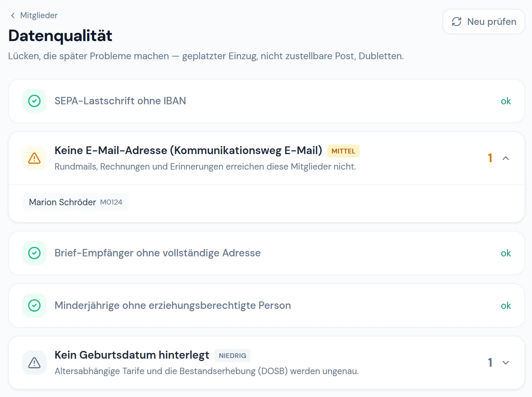Click gray warning icon for Kein Geburtsdatum hinterlegt
This screenshot has width=532, height=397.
point(34,363)
